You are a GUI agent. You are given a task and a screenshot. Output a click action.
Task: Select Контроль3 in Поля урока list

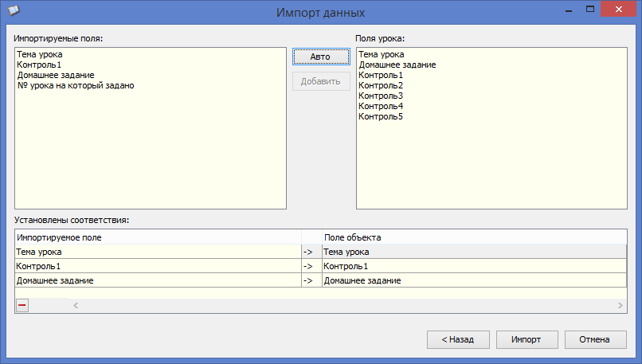point(381,96)
